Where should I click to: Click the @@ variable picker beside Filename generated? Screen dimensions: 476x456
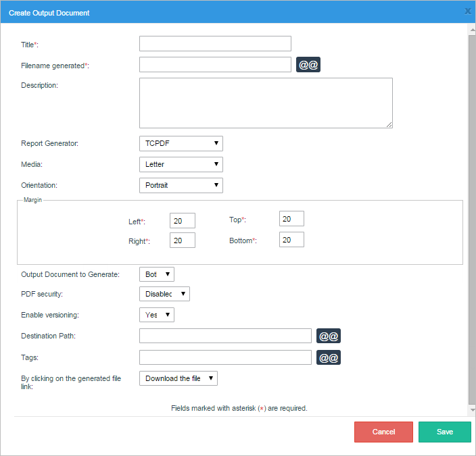click(308, 65)
